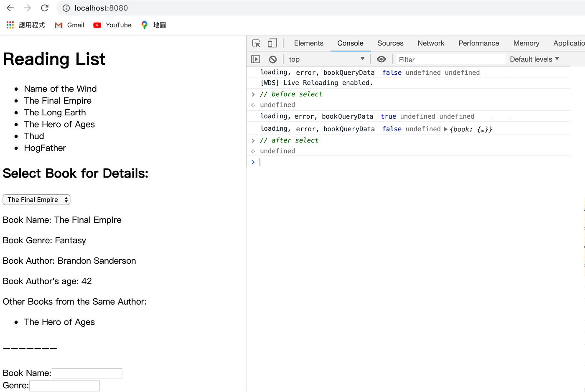Select 'Name of the Wind' list item
Viewport: 585px width, 392px height.
60,89
